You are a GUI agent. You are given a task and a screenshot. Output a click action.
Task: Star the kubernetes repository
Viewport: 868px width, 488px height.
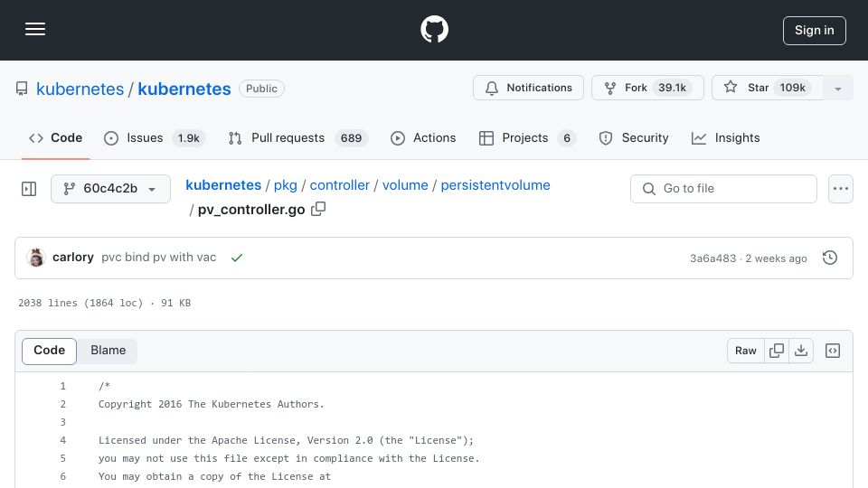767,88
